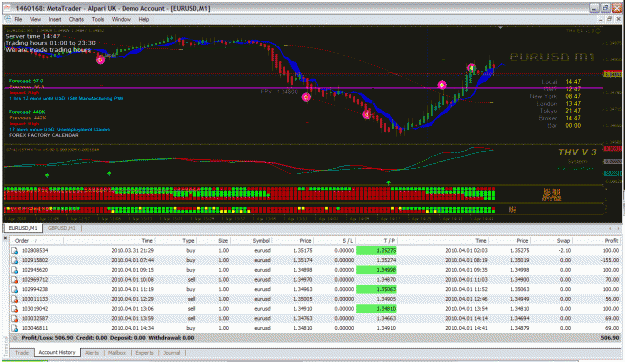Click open price 1.34763 in sell row

(x=303, y=318)
